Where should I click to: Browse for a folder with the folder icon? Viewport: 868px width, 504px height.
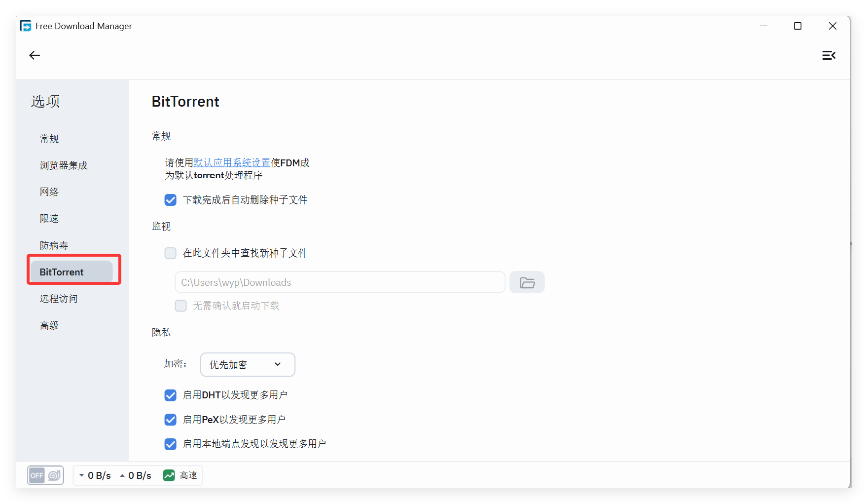tap(527, 282)
